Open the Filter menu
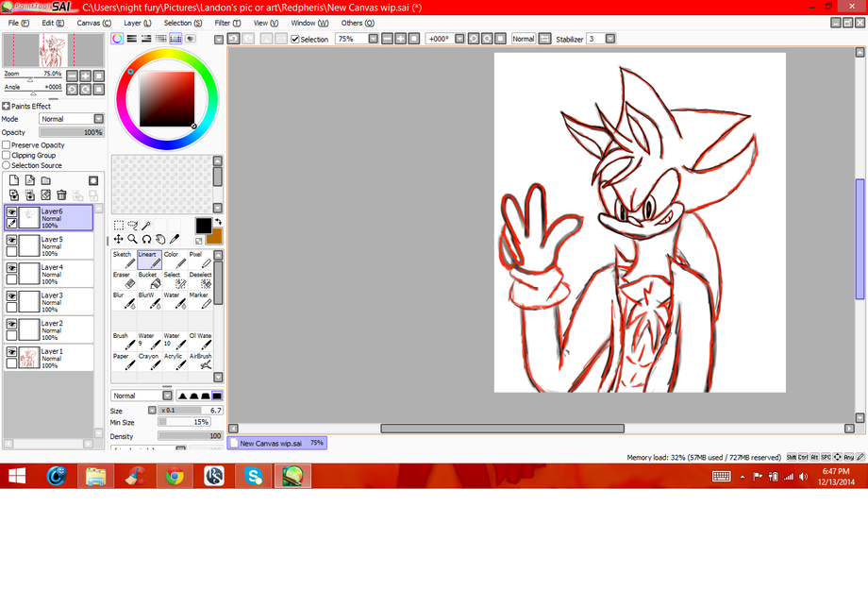 (x=225, y=23)
